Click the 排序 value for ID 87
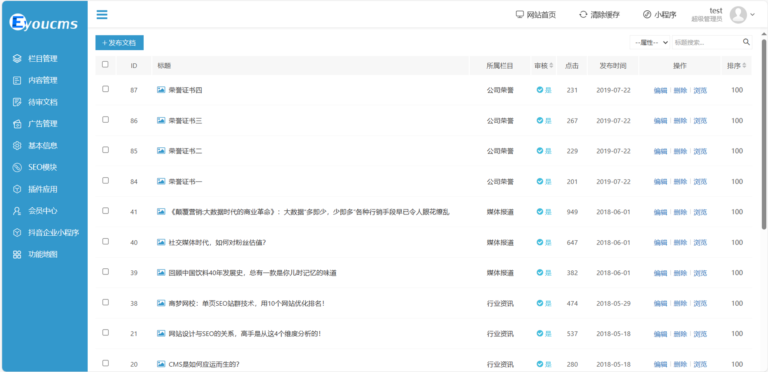 (x=737, y=90)
